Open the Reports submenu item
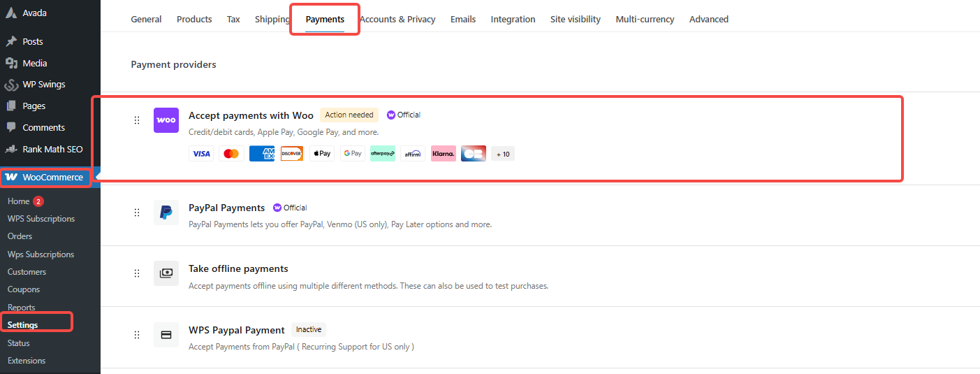This screenshot has width=980, height=374. click(x=21, y=308)
